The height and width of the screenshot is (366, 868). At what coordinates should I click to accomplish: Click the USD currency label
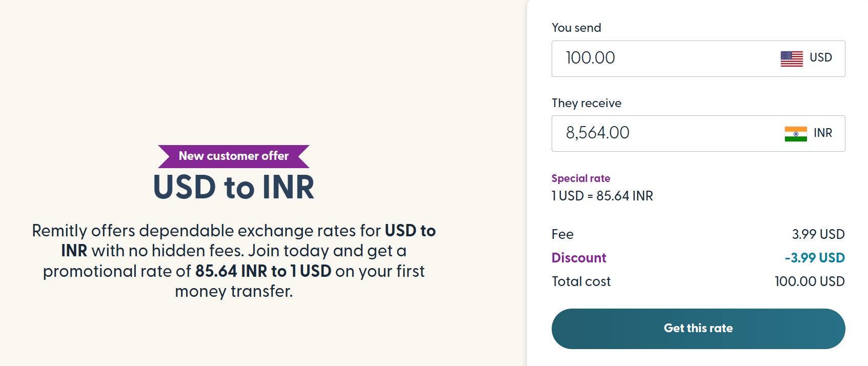(x=821, y=58)
